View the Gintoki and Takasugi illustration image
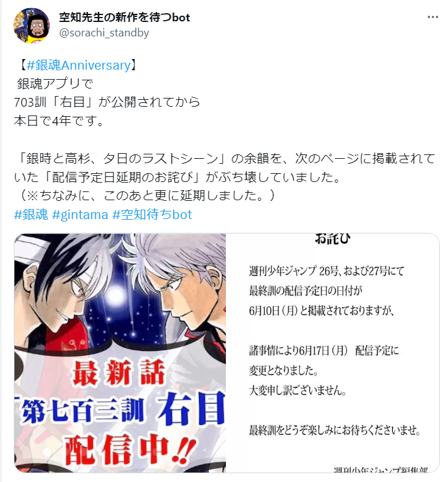 [120, 353]
